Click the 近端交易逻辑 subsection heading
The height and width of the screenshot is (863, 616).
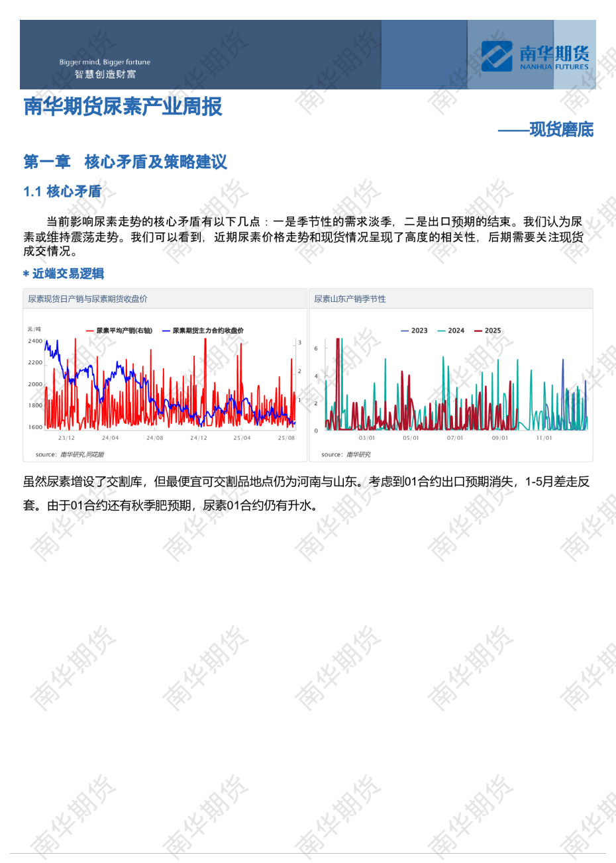click(x=67, y=274)
